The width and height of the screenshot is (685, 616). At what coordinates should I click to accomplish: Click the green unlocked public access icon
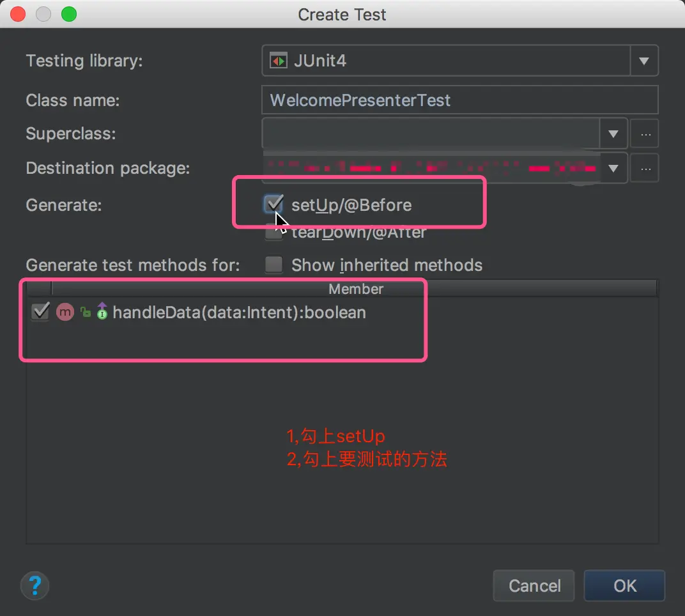pyautogui.click(x=86, y=312)
